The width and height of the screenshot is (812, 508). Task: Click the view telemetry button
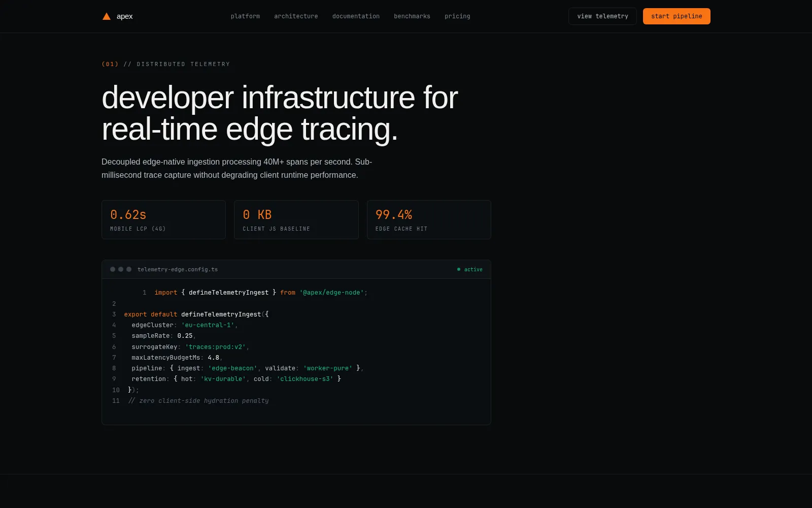[602, 16]
